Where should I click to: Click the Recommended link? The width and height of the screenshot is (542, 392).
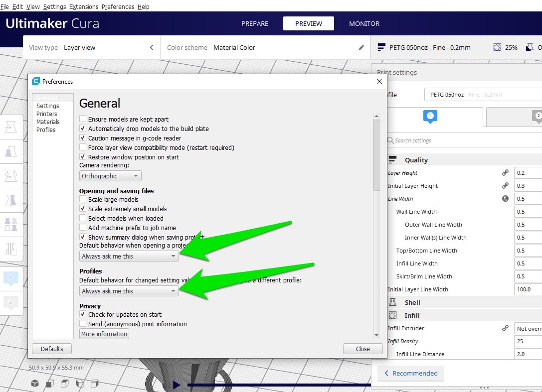[x=410, y=374]
